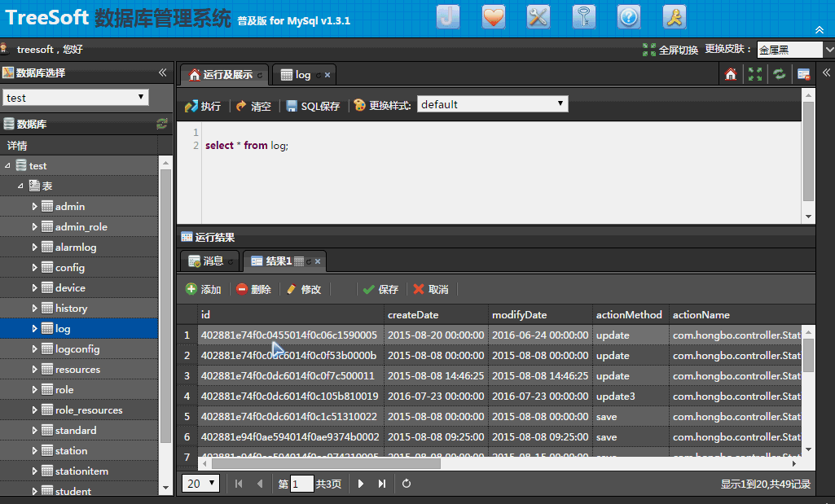Jump to the last results page

[x=382, y=484]
